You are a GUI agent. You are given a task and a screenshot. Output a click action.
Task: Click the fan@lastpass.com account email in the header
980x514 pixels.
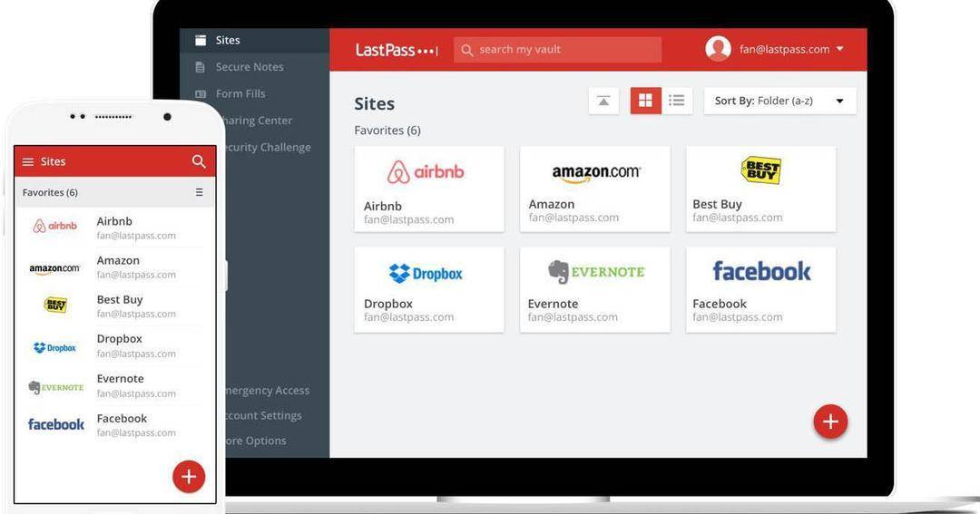point(784,49)
